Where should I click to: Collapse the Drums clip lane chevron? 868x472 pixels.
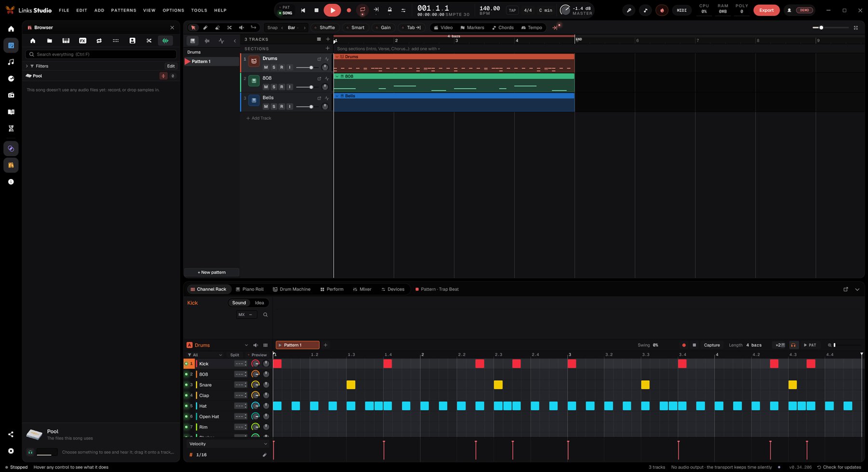(x=337, y=57)
